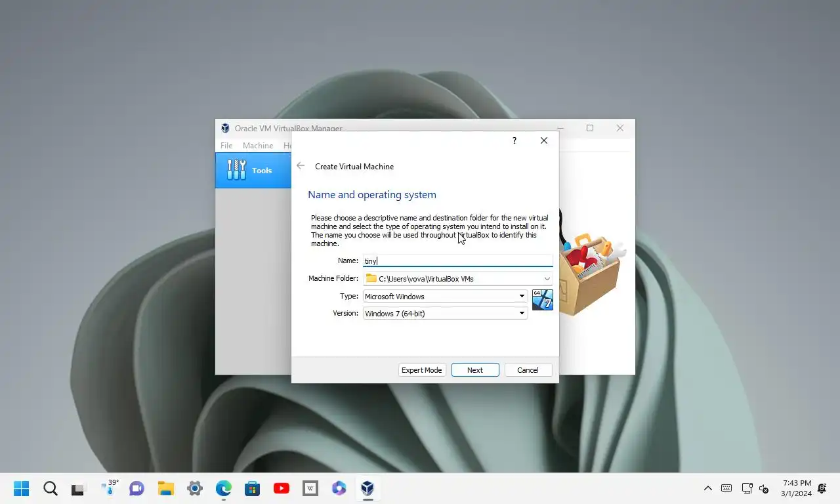The height and width of the screenshot is (504, 840).
Task: Click the VirtualBox cube icon in title bar
Action: click(x=225, y=128)
